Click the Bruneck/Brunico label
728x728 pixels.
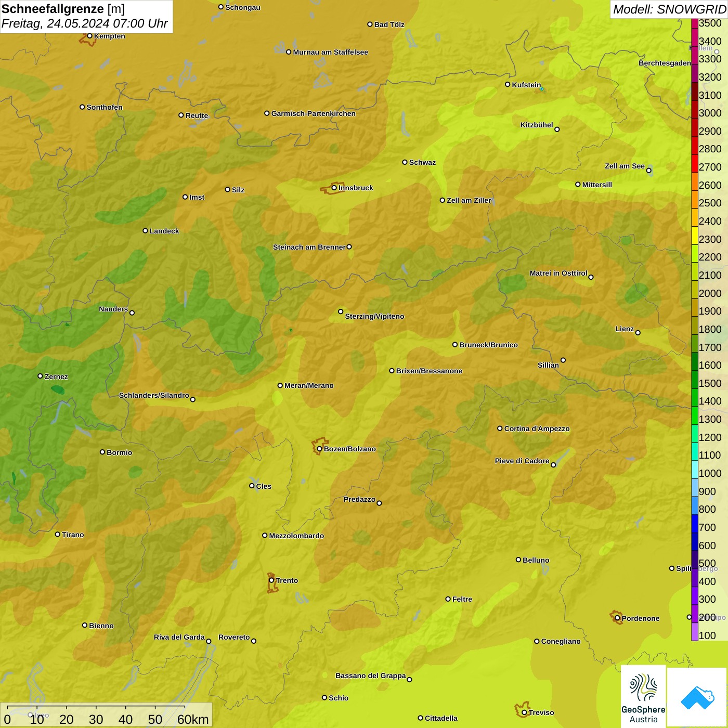point(488,345)
